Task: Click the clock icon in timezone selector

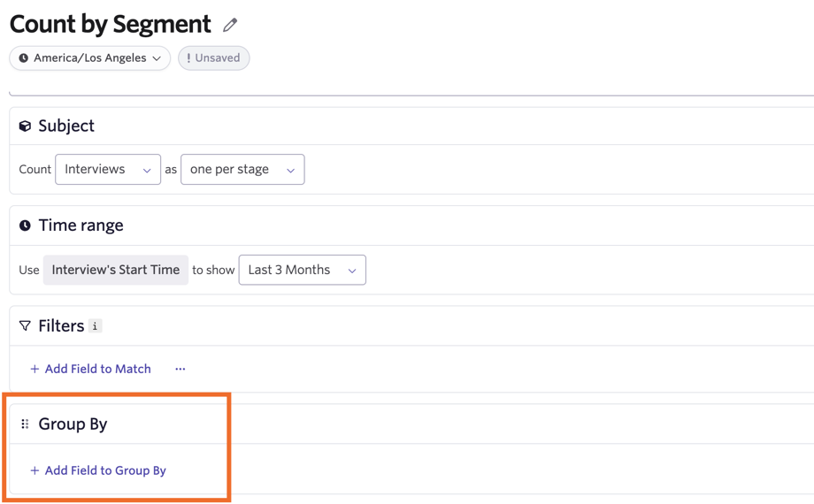Action: [x=23, y=58]
